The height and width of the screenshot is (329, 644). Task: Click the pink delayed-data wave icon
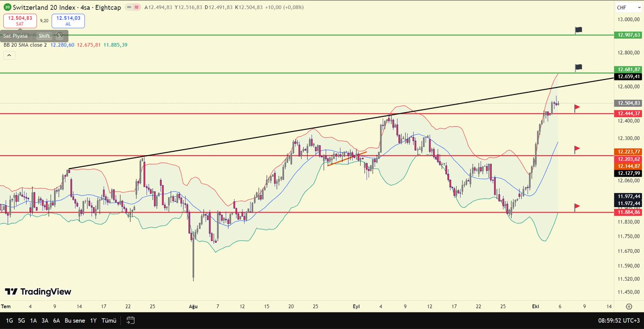(137, 8)
